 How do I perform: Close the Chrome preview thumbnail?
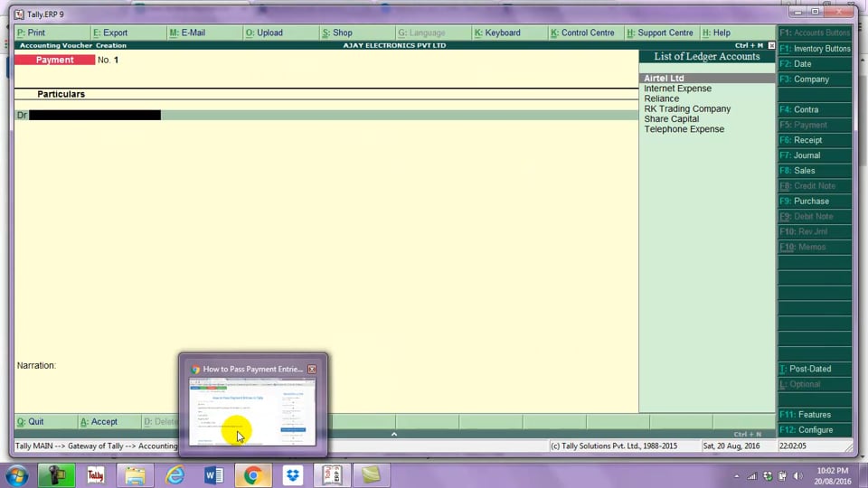coord(312,369)
